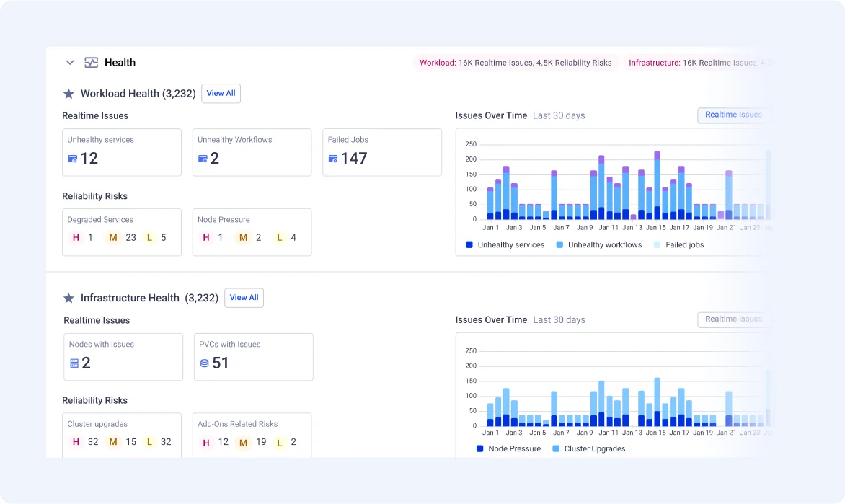
Task: Click the Jan 15 bar in workload chart
Action: (x=657, y=185)
